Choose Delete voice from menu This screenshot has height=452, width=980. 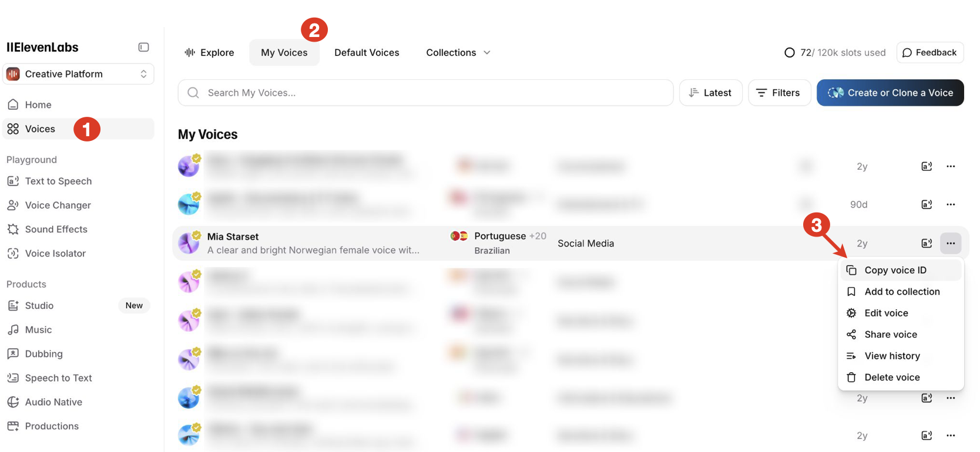pyautogui.click(x=901, y=377)
